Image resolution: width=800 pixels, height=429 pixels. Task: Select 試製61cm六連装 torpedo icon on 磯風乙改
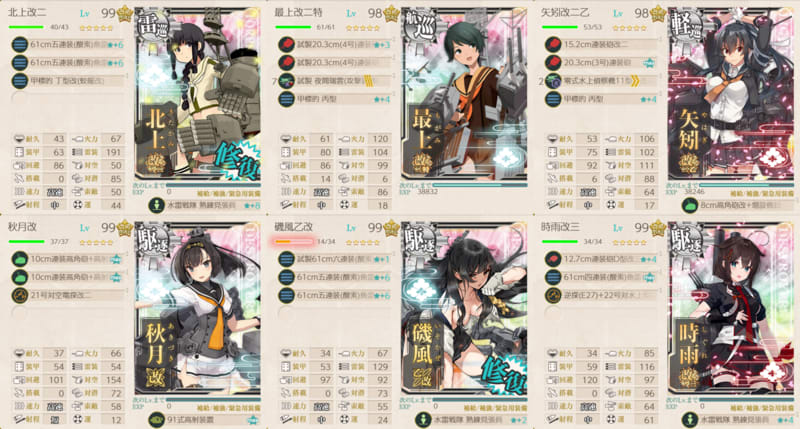click(x=286, y=259)
